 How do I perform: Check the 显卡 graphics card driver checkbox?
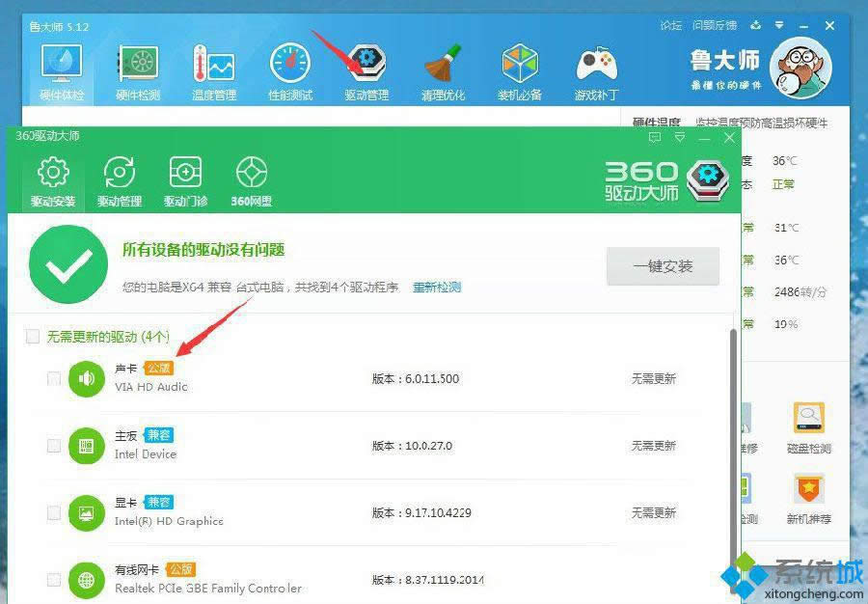click(54, 512)
